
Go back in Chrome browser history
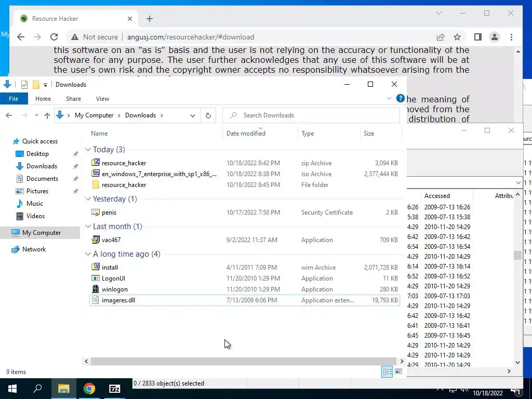click(21, 37)
